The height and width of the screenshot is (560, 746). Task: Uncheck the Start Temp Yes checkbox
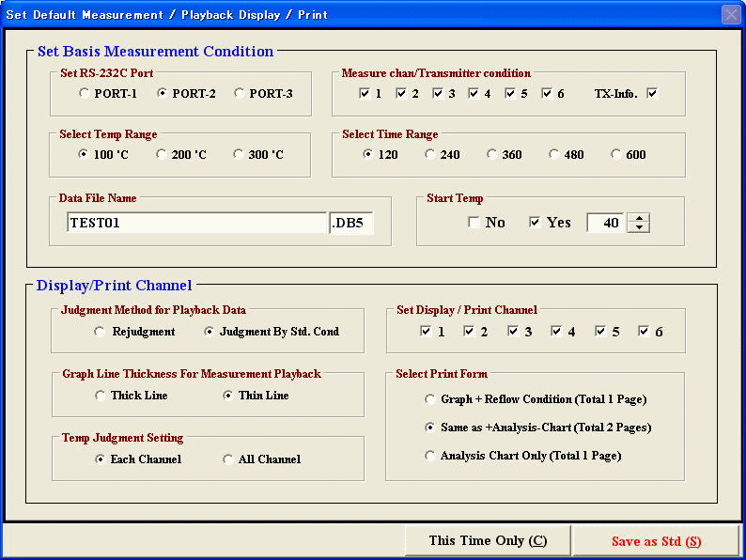[535, 222]
